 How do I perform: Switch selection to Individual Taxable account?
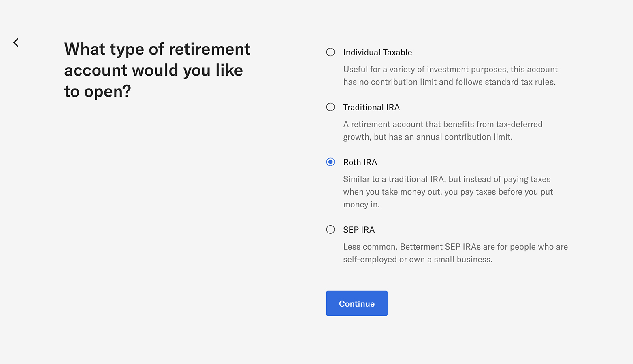point(330,52)
